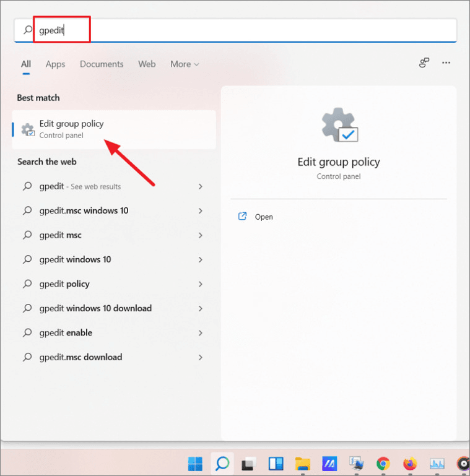
Task: Expand arrow for 'gpedit.msc download'
Action: tap(201, 357)
